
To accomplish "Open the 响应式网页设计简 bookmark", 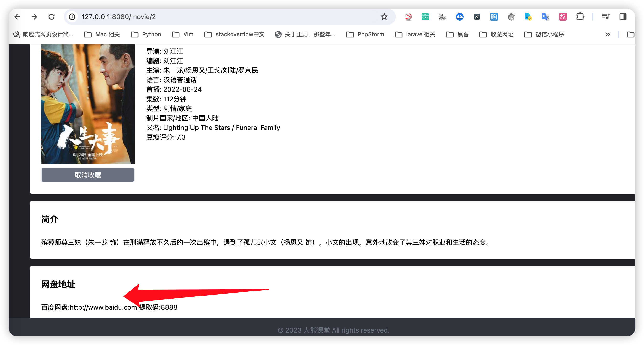I will pyautogui.click(x=43, y=34).
